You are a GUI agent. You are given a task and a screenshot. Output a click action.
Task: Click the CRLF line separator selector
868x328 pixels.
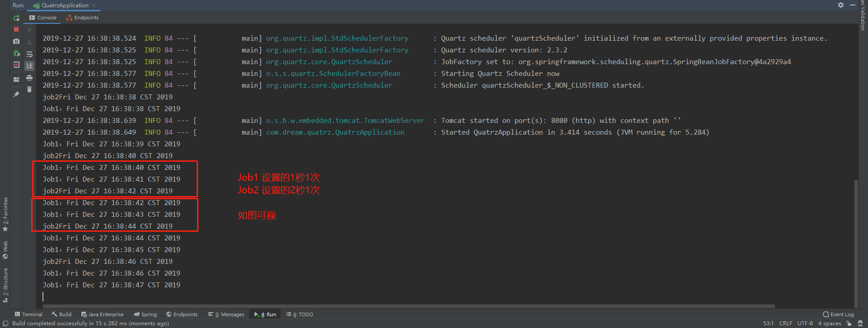[x=786, y=323]
